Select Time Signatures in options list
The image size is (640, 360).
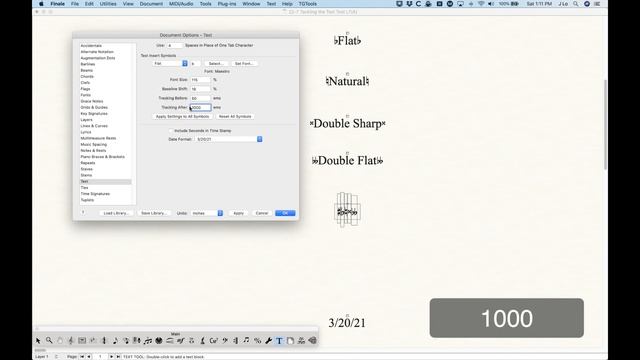(95, 194)
